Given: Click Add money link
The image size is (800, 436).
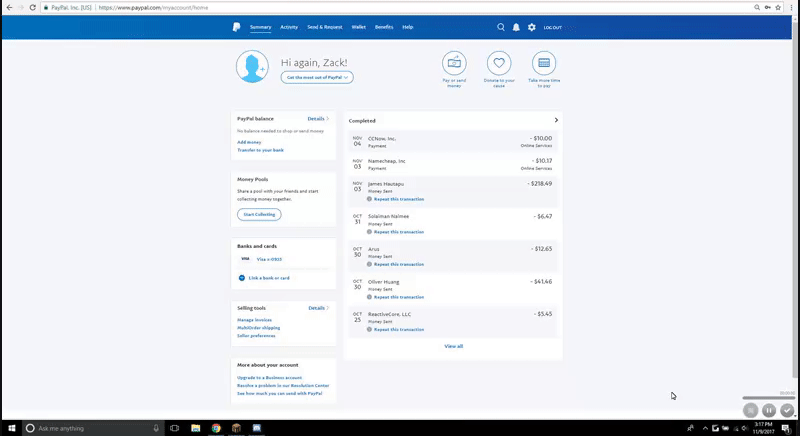Looking at the screenshot, I should coord(249,142).
